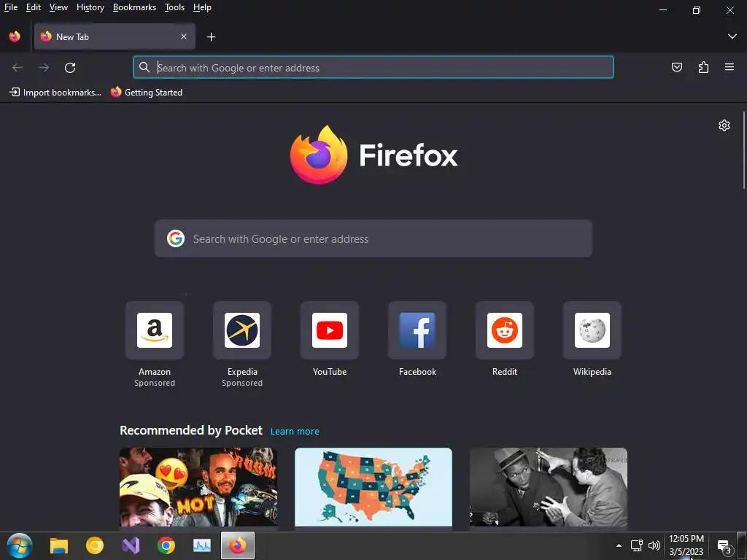Screen dimensions: 747x560
Task: Open the Windows Start button
Action: pos(20,545)
